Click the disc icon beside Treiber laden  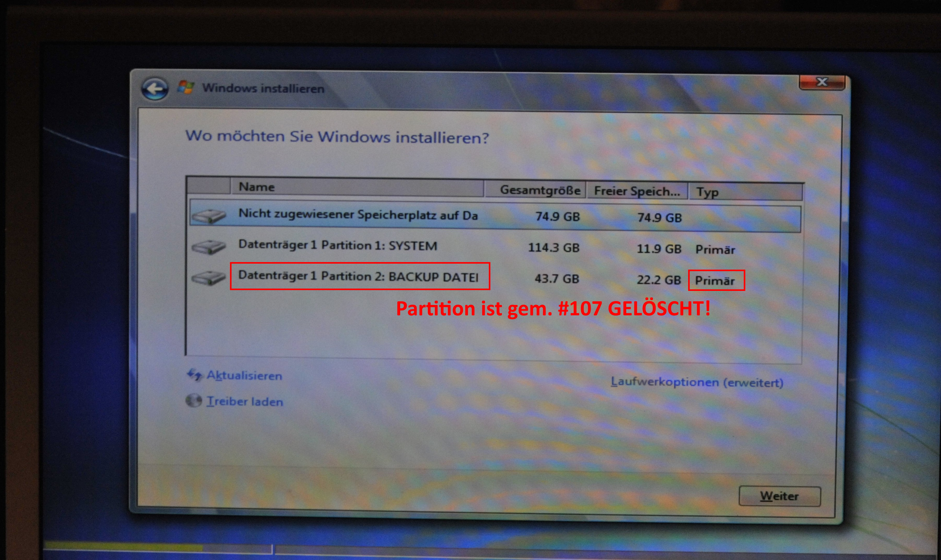click(x=194, y=401)
